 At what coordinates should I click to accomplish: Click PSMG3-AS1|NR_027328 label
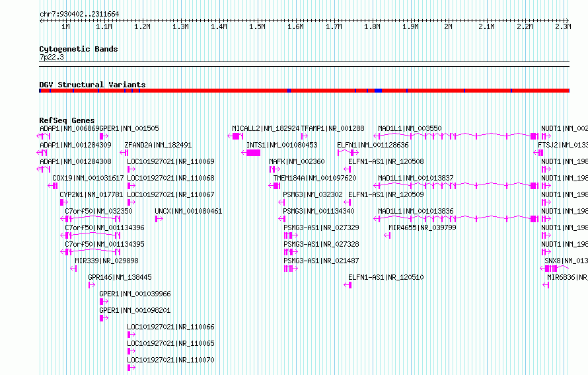click(x=321, y=244)
